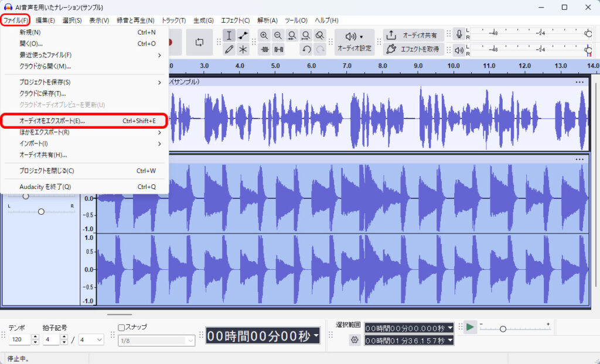Expand ほかをエクスポート submenu
The height and width of the screenshot is (364, 600).
click(84, 132)
